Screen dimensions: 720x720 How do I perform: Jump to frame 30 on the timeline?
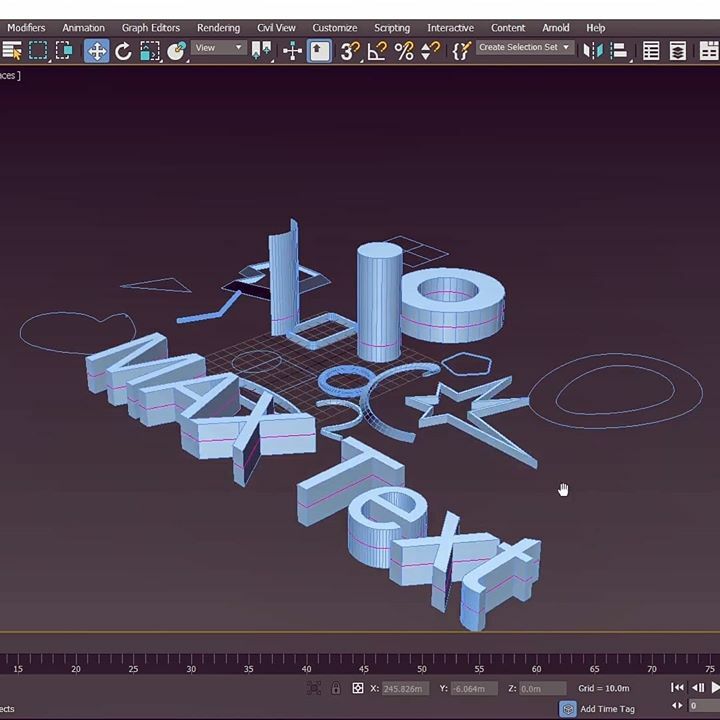[x=191, y=669]
